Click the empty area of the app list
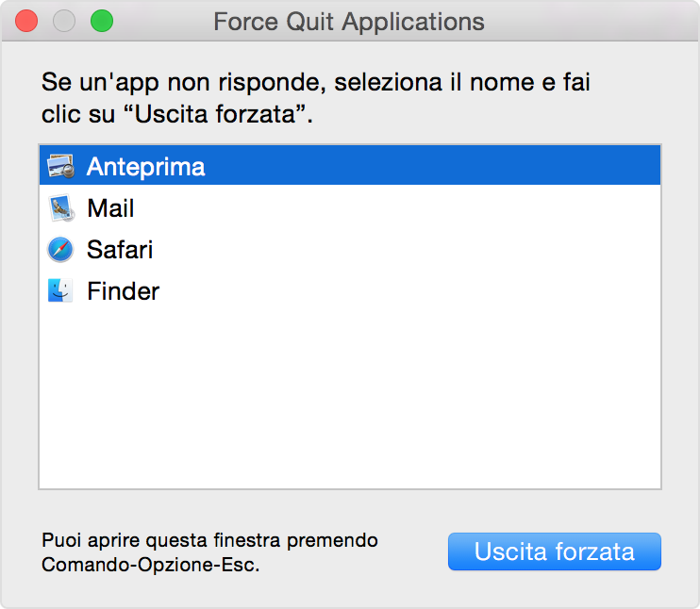Screen dimensions: 700x609 349,396
